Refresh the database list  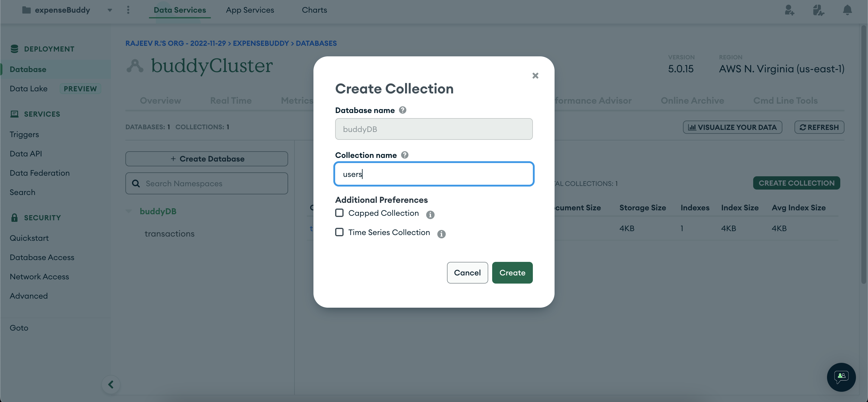[819, 127]
